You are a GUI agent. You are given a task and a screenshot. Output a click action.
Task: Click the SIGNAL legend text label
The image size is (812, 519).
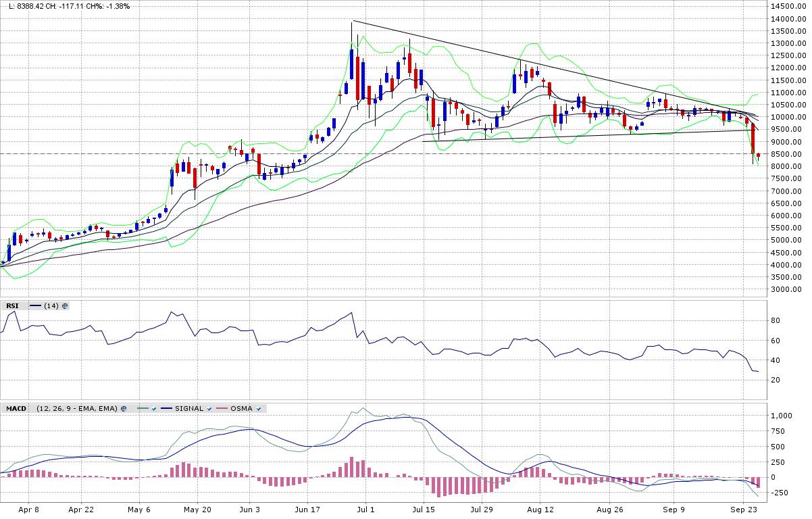click(189, 409)
